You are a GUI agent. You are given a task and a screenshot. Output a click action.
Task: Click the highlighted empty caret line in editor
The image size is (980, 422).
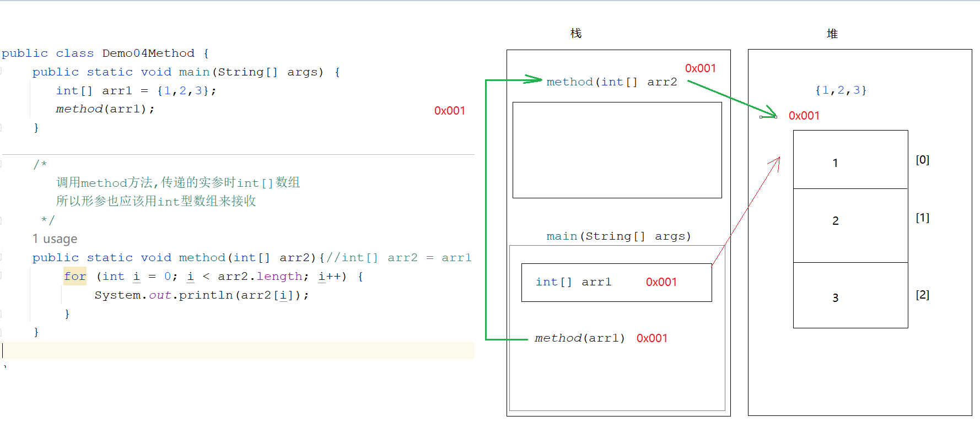coord(237,350)
